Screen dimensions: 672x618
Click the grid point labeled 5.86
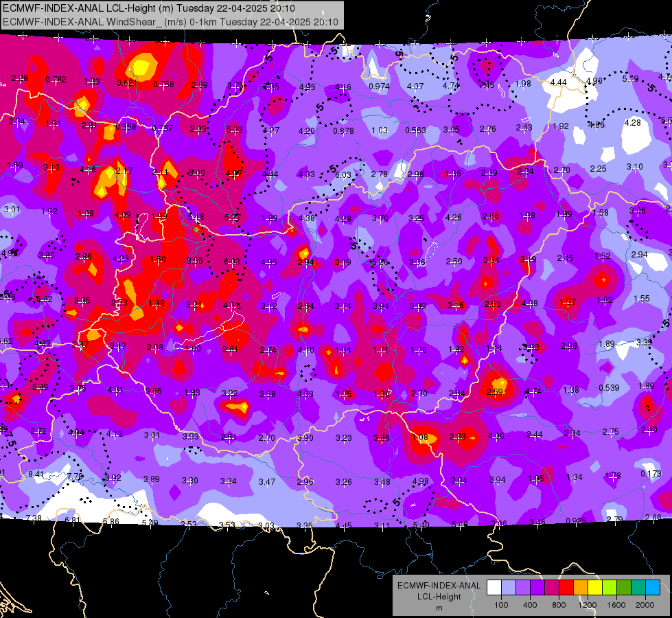[x=111, y=521]
